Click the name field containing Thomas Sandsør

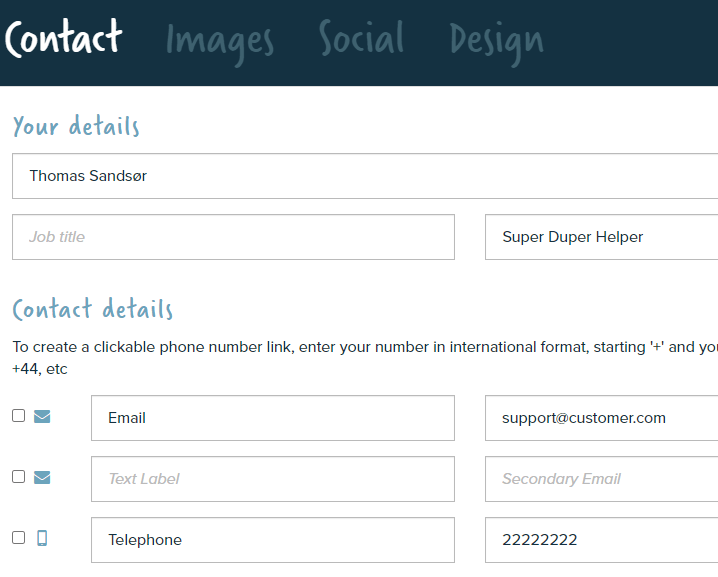pos(364,176)
